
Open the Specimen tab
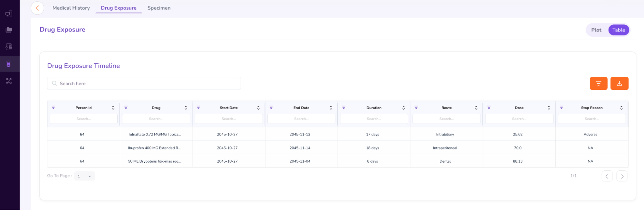(159, 8)
